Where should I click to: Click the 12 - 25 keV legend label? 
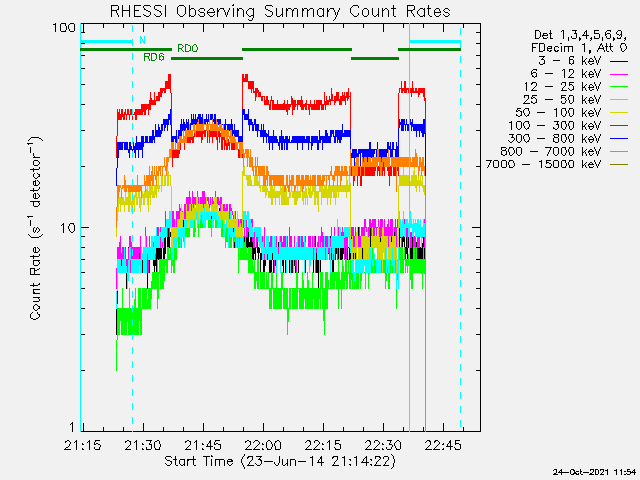563,87
